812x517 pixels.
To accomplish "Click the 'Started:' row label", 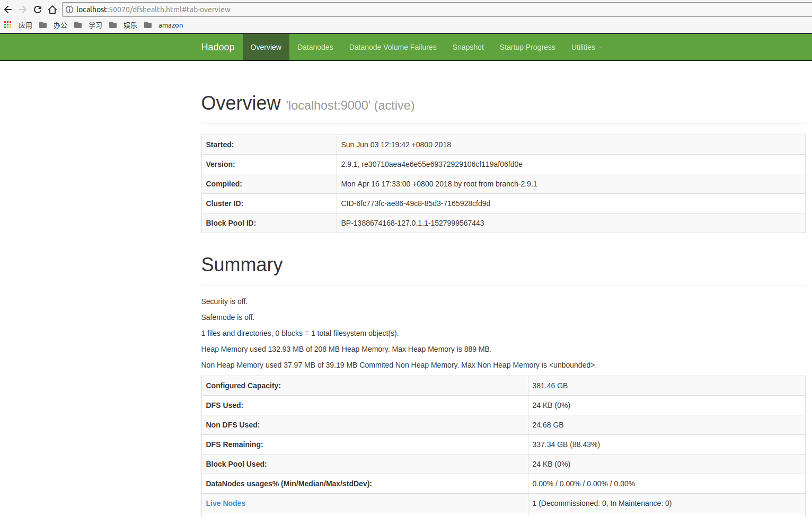I will (220, 145).
